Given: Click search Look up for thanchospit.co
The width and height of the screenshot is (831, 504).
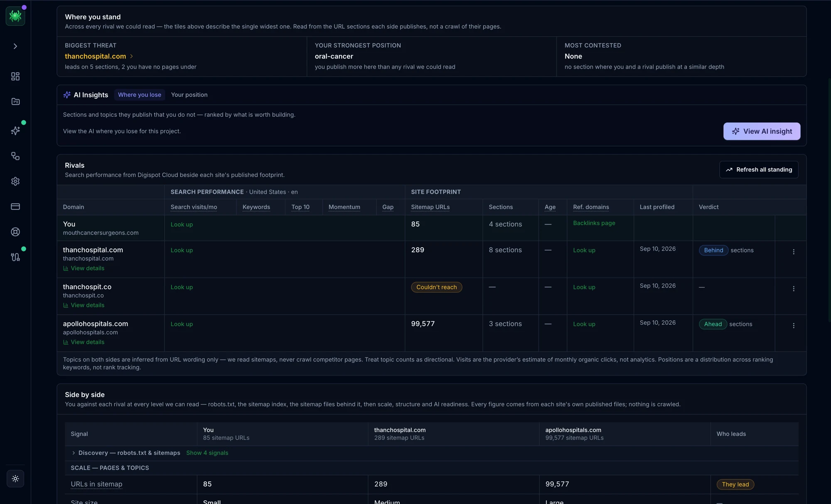Looking at the screenshot, I should coord(182,287).
